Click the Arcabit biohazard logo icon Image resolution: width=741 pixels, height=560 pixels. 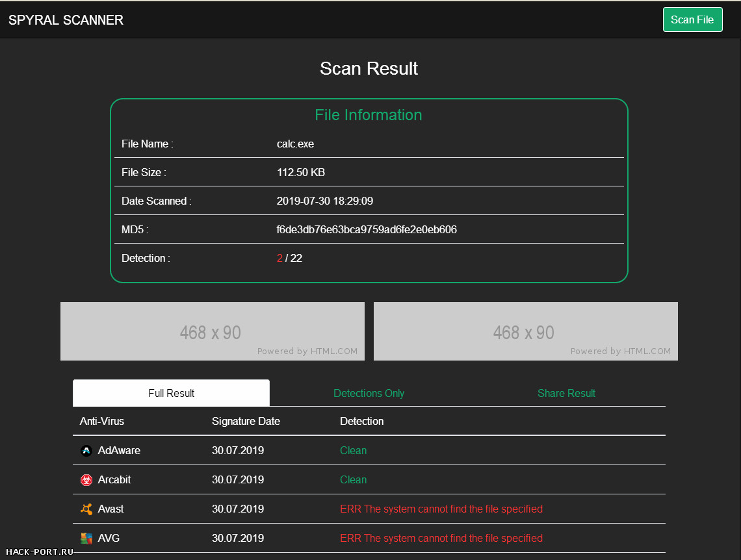coord(86,479)
